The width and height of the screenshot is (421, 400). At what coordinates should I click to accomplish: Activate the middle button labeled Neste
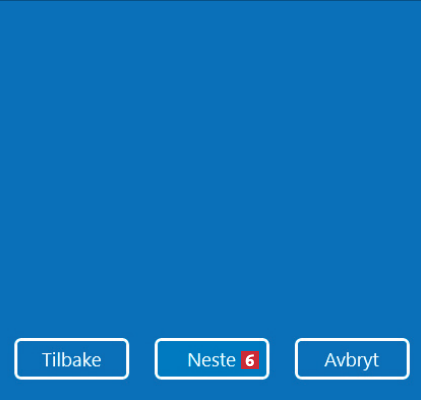(212, 359)
